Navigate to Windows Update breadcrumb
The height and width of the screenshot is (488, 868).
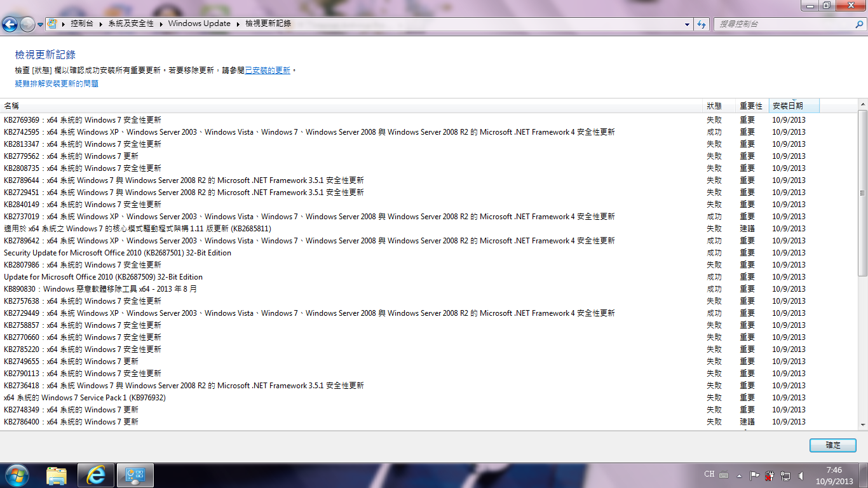199,24
